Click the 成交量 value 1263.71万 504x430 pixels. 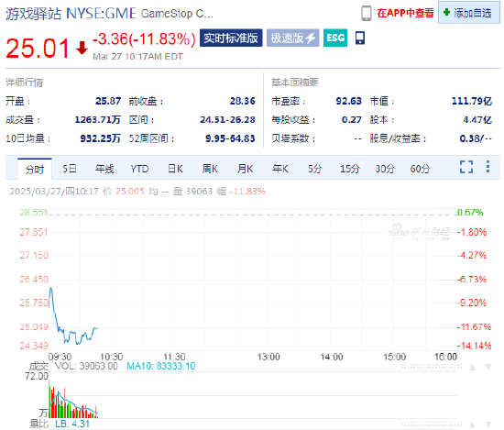[x=98, y=119]
